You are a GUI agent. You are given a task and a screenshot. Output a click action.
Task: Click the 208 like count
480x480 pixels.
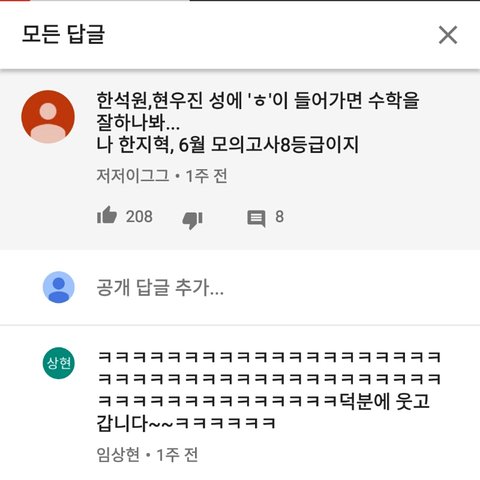point(139,217)
